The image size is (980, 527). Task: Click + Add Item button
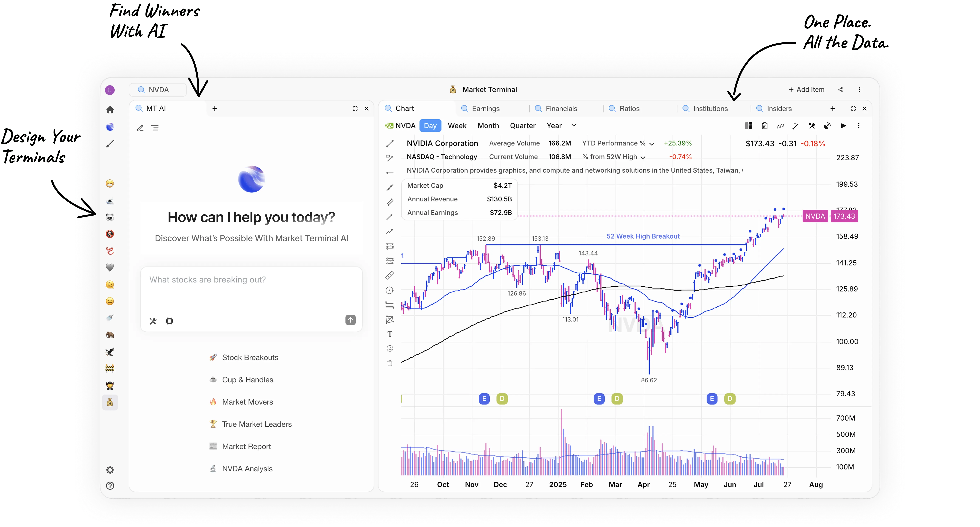[807, 89]
